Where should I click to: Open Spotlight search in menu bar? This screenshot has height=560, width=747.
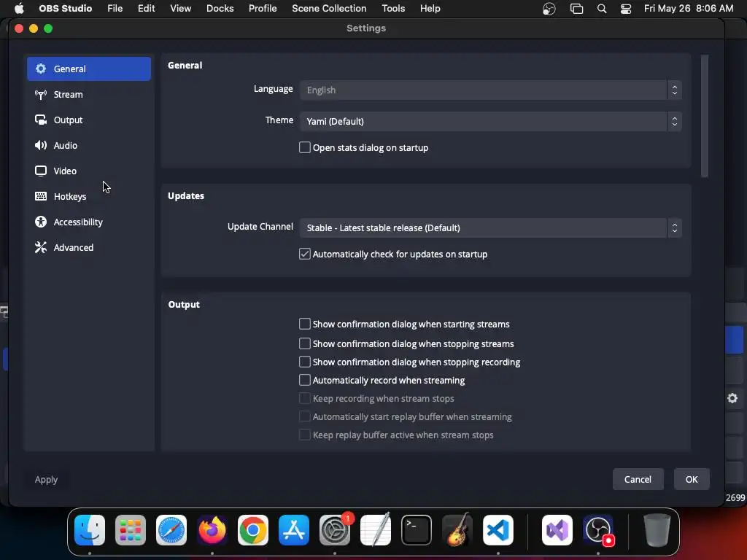(602, 9)
